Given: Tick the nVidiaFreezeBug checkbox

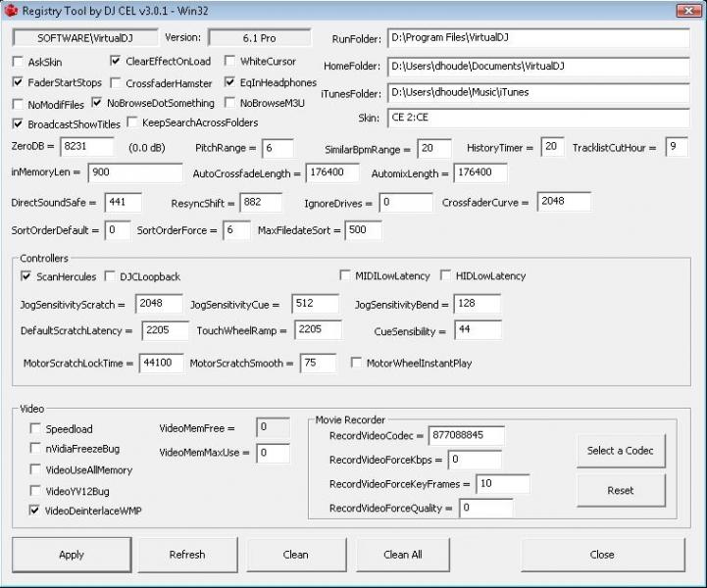Looking at the screenshot, I should [x=35, y=448].
